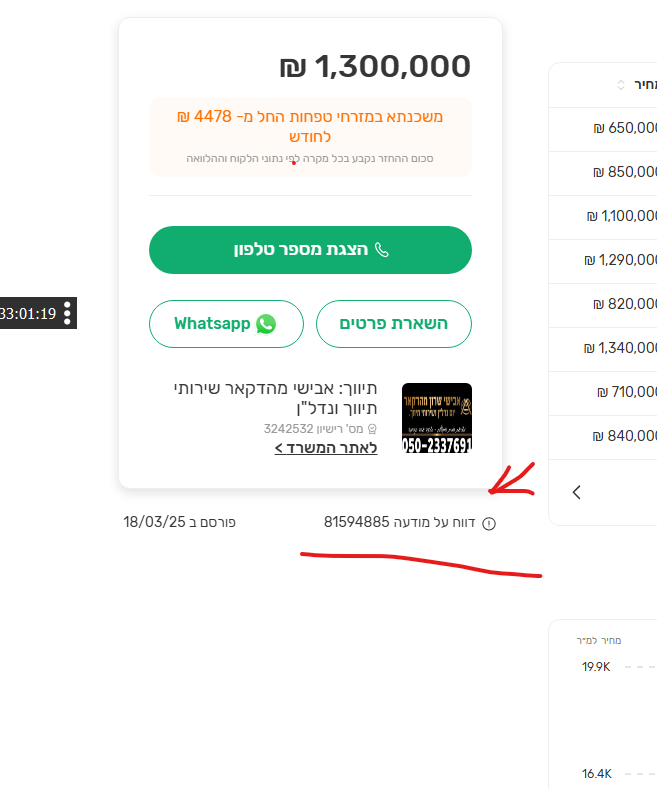This screenshot has width=657, height=789.
Task: Click the left chevron under the price list
Action: point(577,492)
